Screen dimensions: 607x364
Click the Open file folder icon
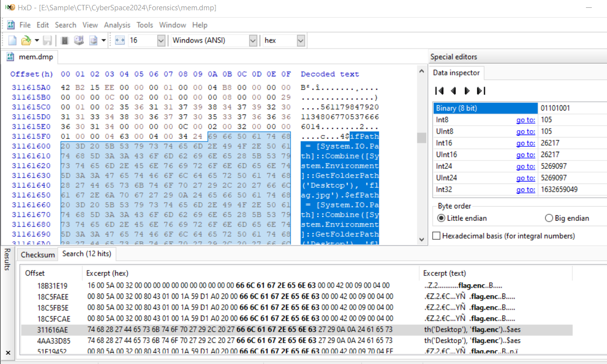pos(25,41)
